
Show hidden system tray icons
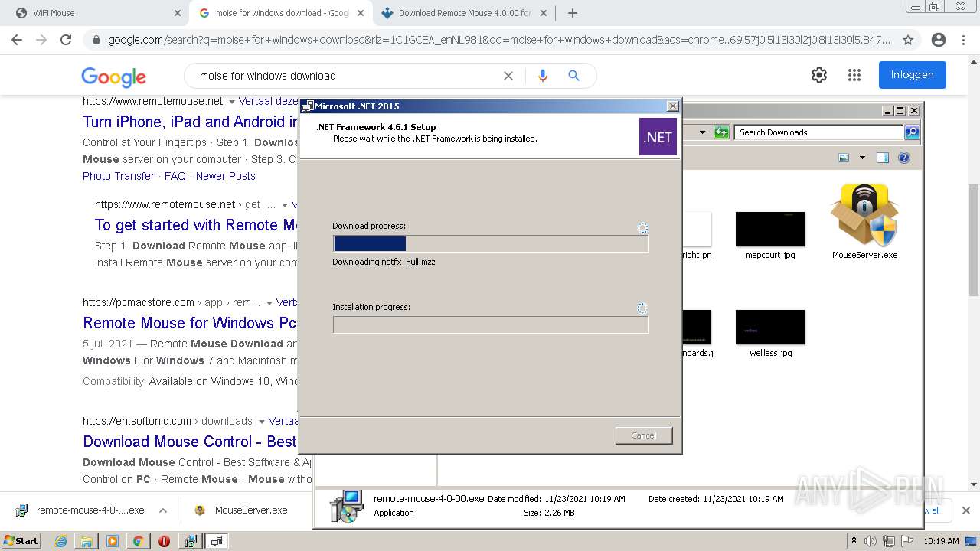[854, 541]
